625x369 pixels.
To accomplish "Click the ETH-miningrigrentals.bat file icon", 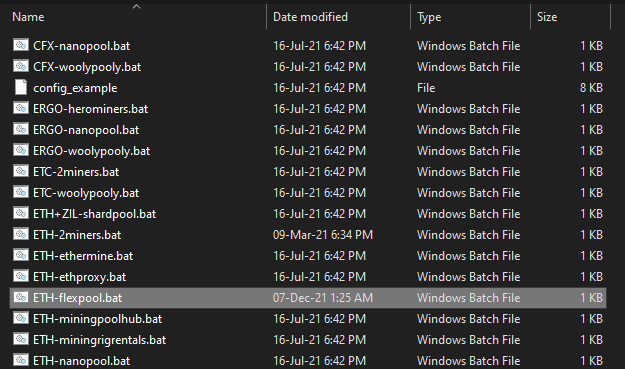I will point(21,339).
